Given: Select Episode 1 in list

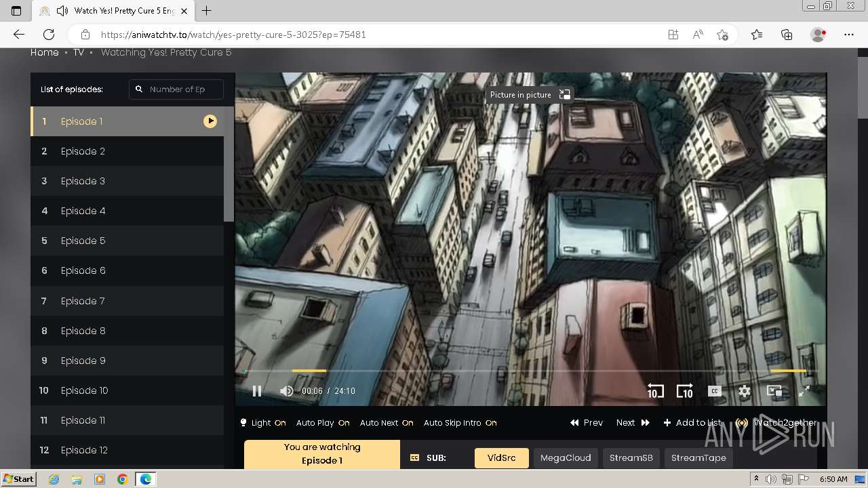Looking at the screenshot, I should (127, 121).
